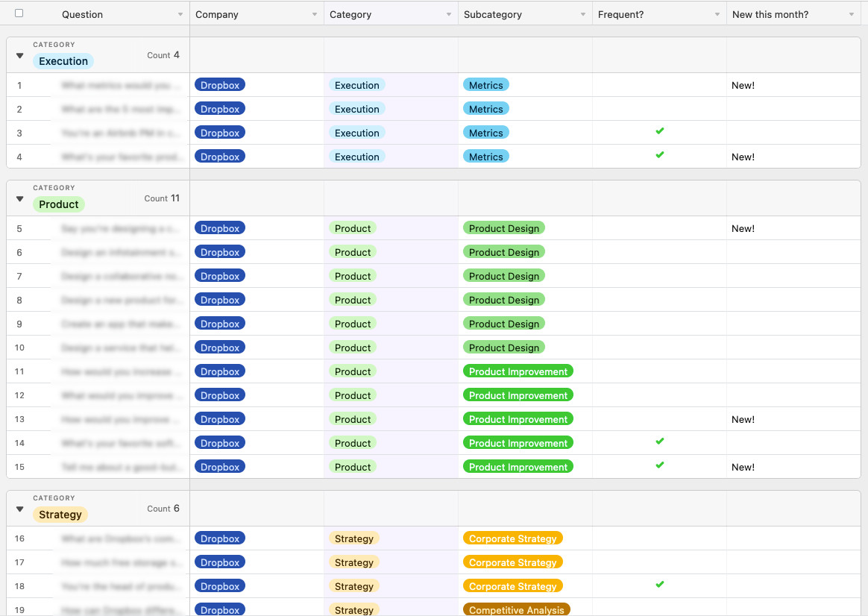Image resolution: width=868 pixels, height=616 pixels.
Task: Select the Product Improvement tag in row 11
Action: tap(518, 371)
